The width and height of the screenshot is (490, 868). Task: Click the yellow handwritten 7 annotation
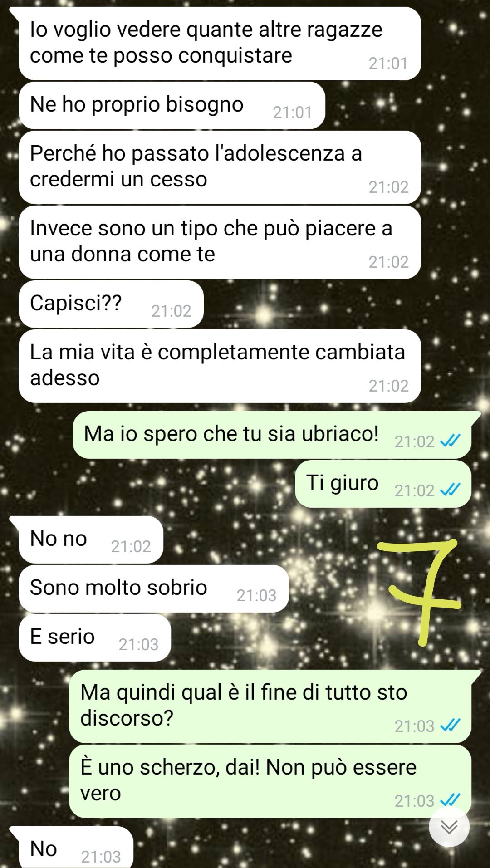421,591
